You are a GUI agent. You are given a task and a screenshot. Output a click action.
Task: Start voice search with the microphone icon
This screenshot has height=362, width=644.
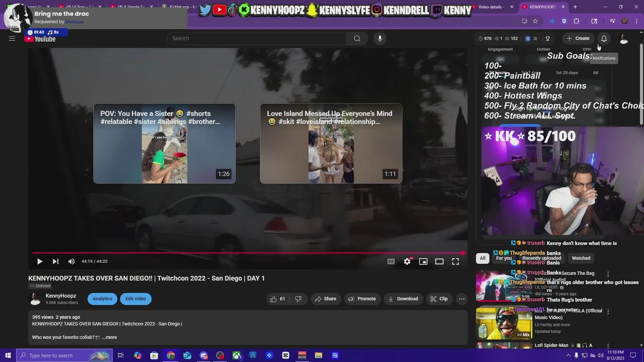(x=380, y=38)
